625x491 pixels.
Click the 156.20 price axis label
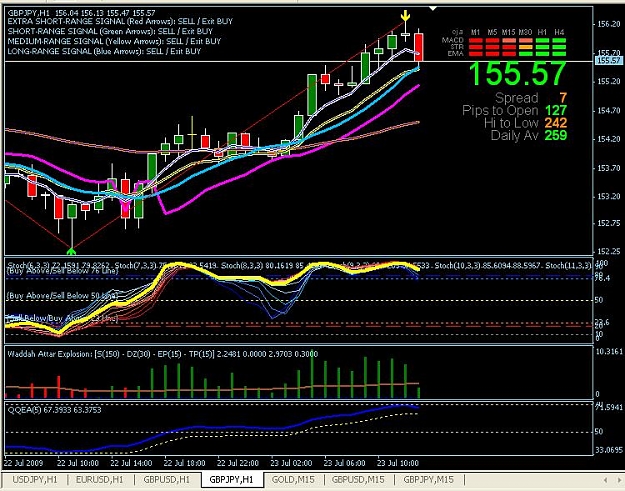point(609,24)
